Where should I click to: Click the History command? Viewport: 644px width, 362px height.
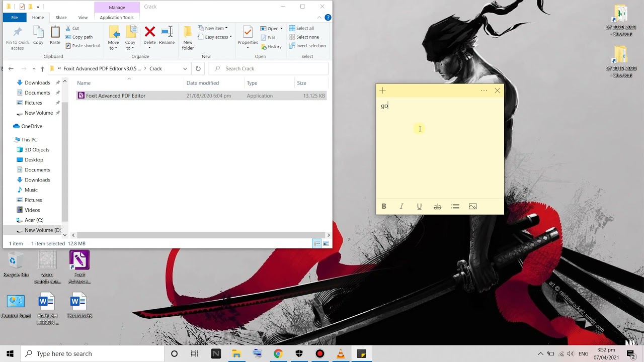(271, 47)
